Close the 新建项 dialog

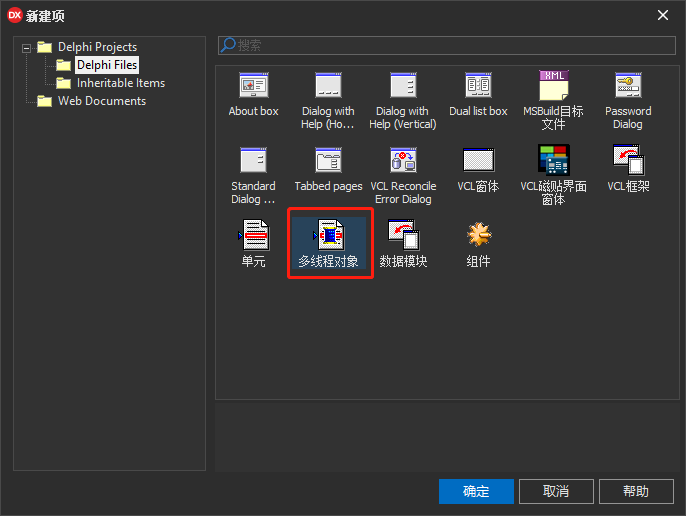pos(663,15)
